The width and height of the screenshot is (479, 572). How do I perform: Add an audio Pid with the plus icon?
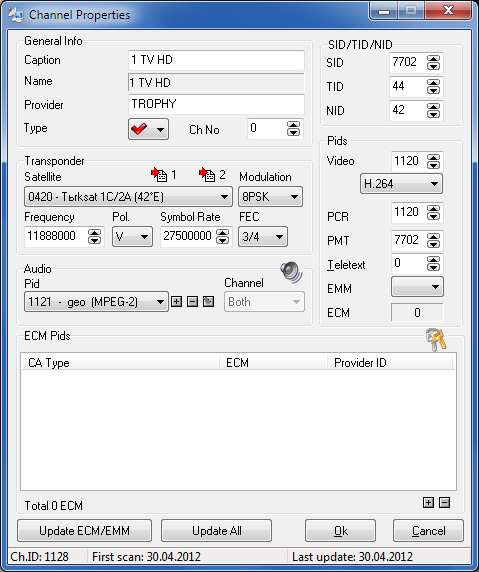coord(177,302)
